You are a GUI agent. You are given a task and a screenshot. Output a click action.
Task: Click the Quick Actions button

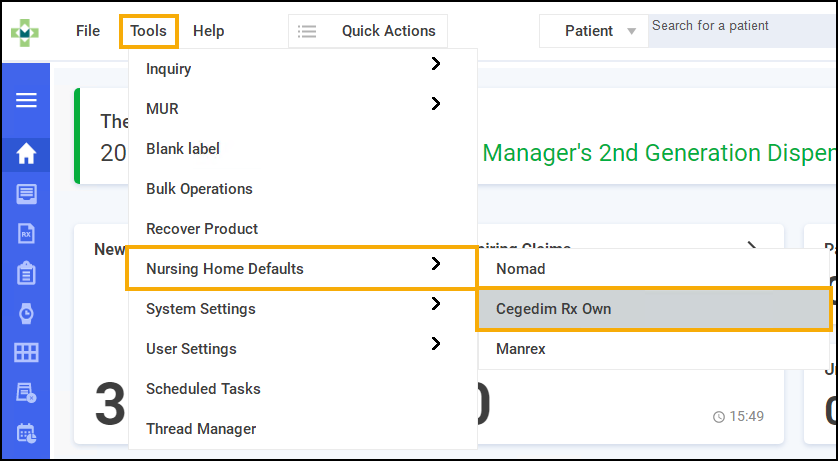point(388,31)
